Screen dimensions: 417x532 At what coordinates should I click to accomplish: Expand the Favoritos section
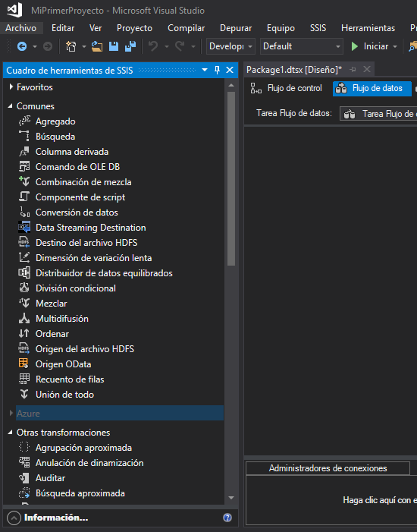click(x=11, y=87)
